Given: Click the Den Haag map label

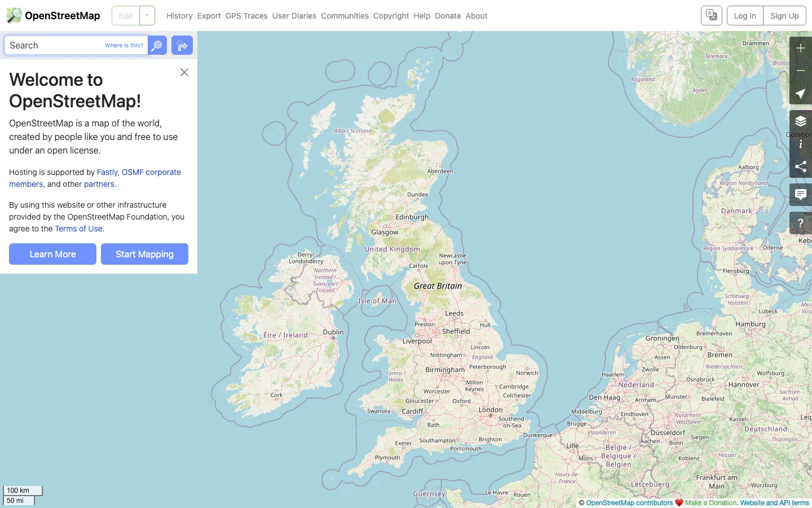Looking at the screenshot, I should pyautogui.click(x=604, y=397).
